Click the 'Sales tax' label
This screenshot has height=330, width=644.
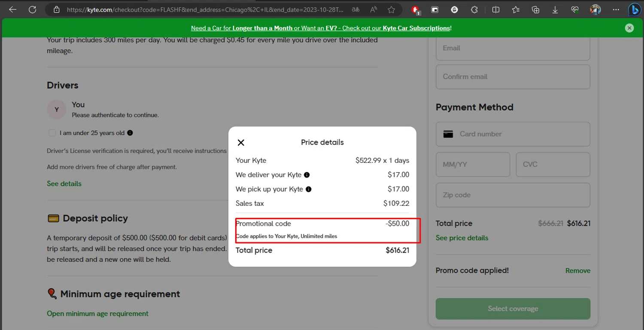[x=250, y=203]
